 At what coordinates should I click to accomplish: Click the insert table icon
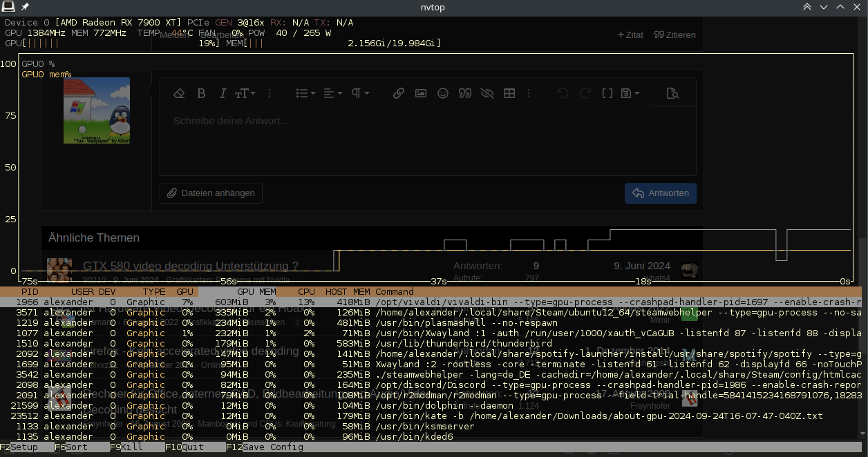click(509, 93)
